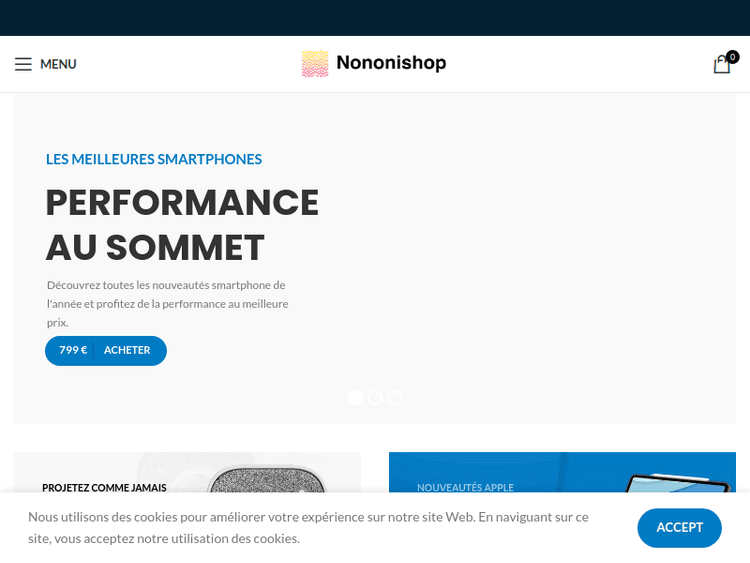Switch to the third slide dot
This screenshot has height=563, width=750.
tap(395, 398)
